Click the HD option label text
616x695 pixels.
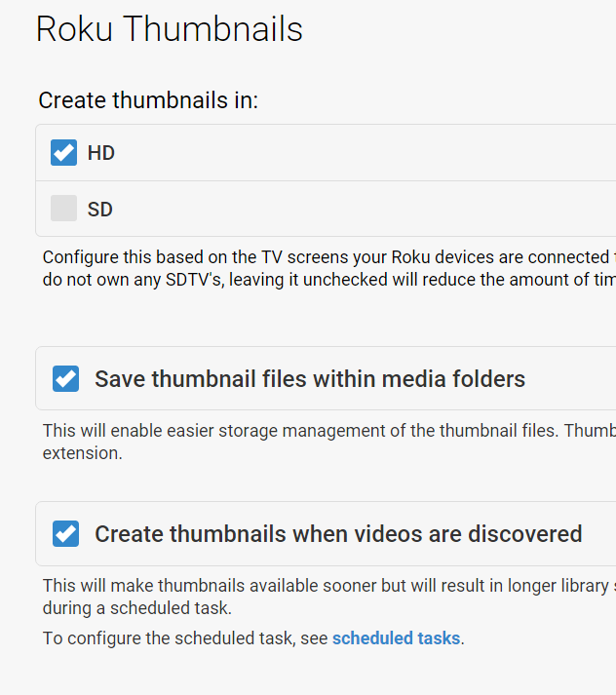101,153
